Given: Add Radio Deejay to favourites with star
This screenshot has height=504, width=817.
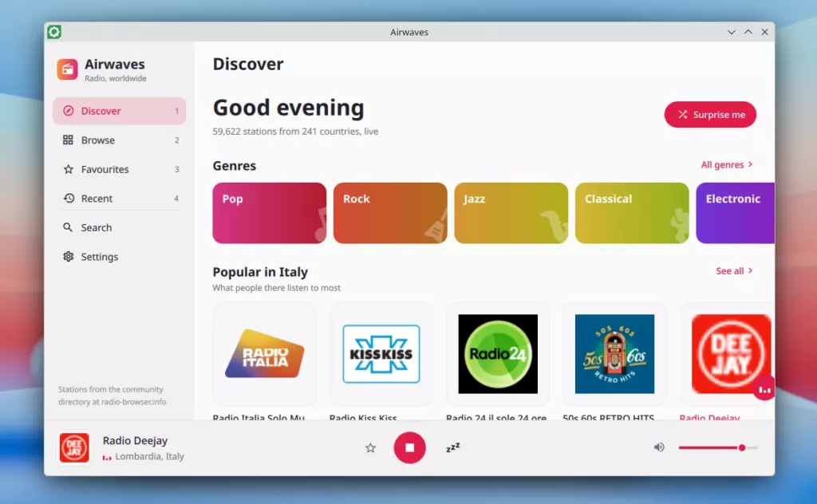Looking at the screenshot, I should click(370, 447).
